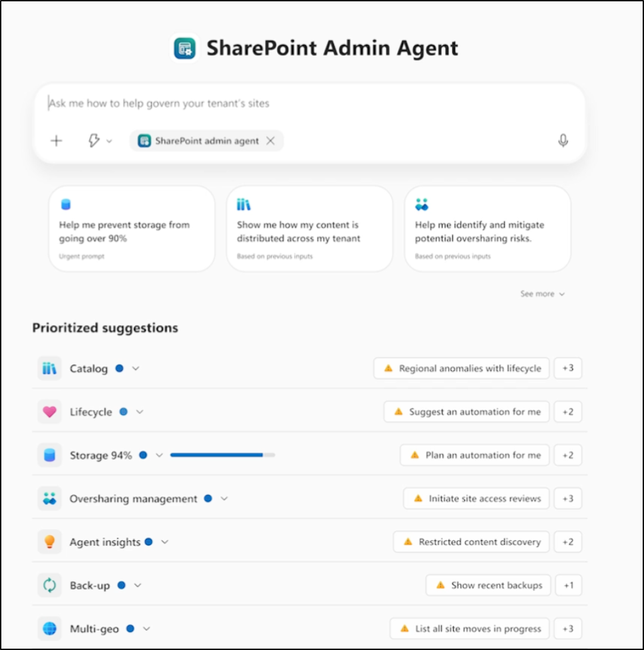
Task: Click the plus icon to add attachment
Action: pos(57,140)
